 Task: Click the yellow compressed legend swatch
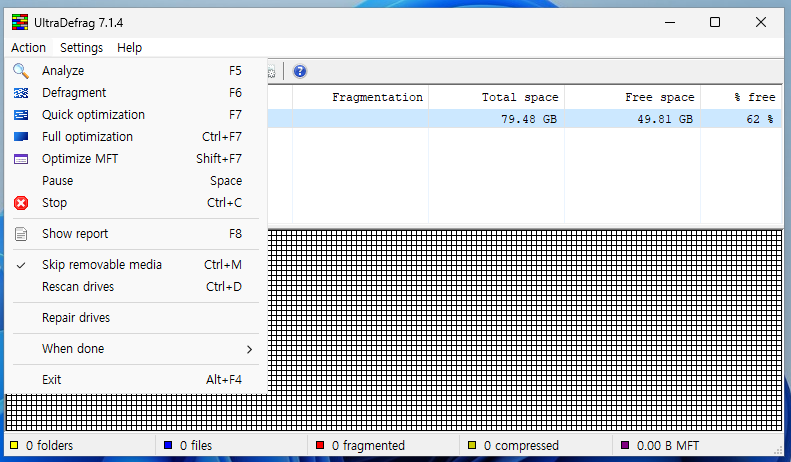[x=472, y=445]
